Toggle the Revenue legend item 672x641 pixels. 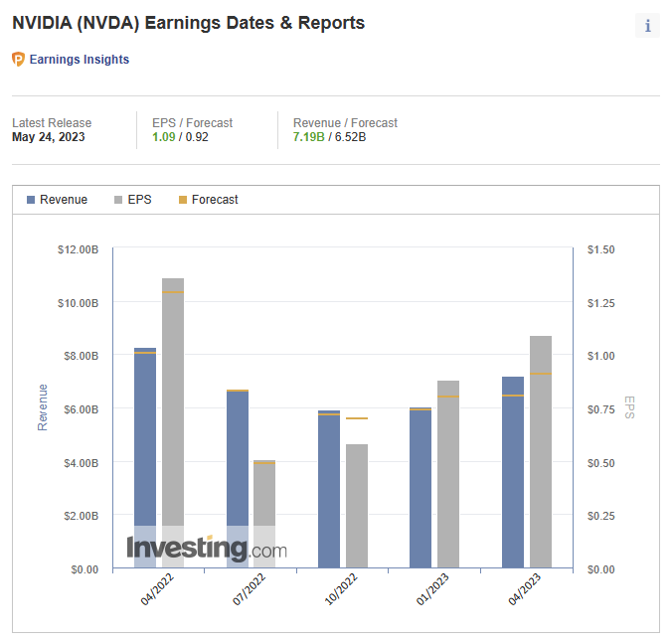click(57, 200)
